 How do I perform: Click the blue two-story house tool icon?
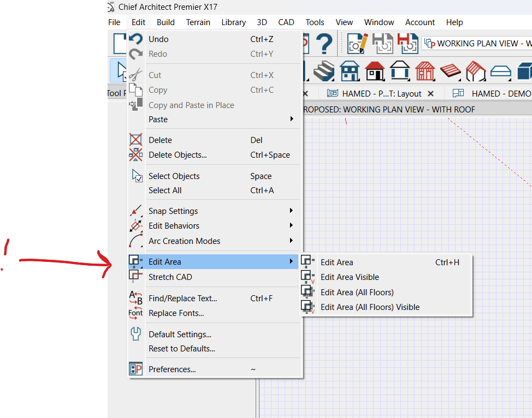tap(350, 71)
